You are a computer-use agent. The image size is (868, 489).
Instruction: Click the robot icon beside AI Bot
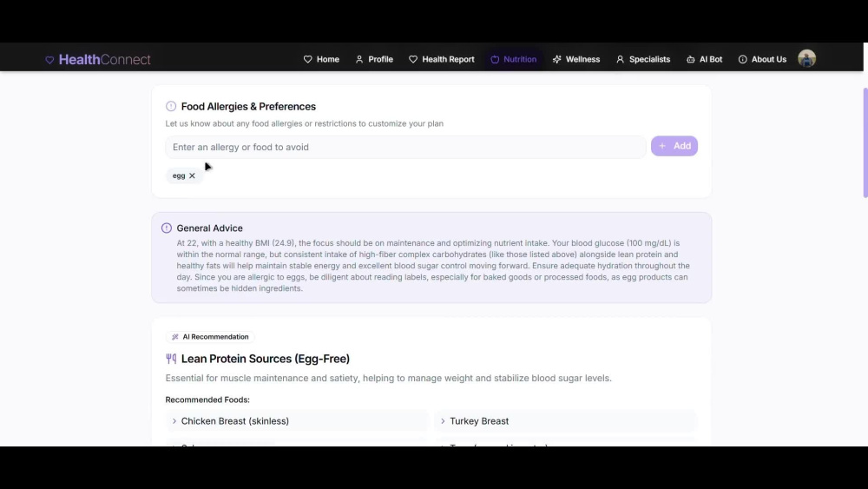(690, 59)
